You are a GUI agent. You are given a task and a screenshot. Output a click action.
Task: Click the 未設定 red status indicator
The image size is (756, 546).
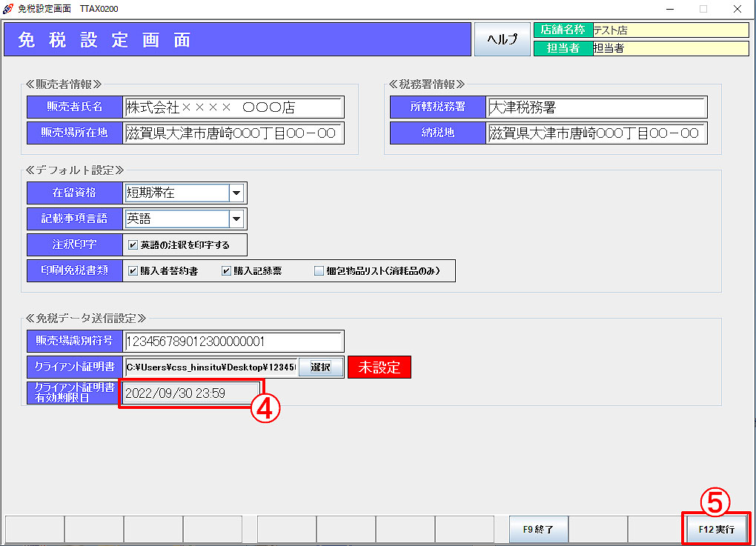[x=379, y=367]
